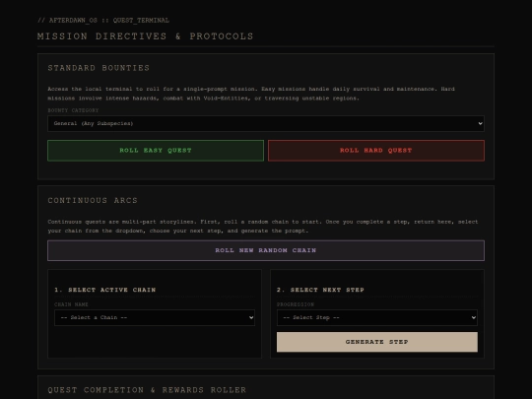Click Mission Directives & Protocols title
The width and height of the screenshot is (532, 399).
point(145,36)
